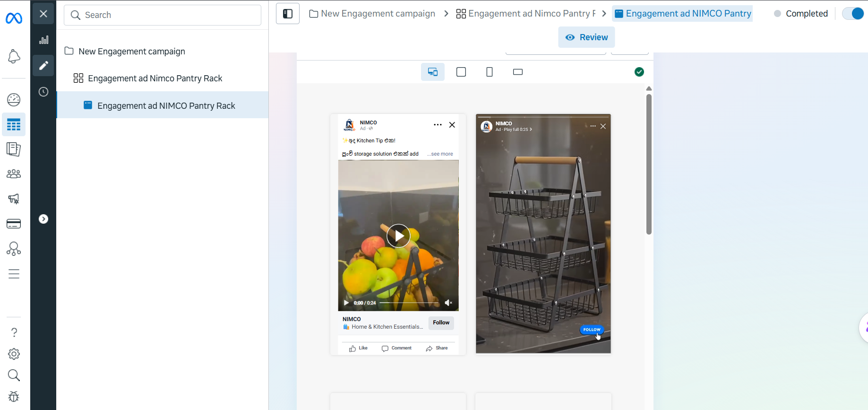Open the Meta logo home
The height and width of the screenshot is (410, 868).
tap(14, 18)
